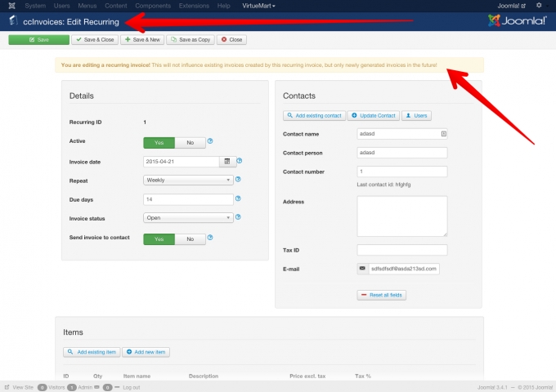Viewport: 556px width, 392px height.
Task: Open the Invoice status dropdown showing Open
Action: tap(188, 217)
